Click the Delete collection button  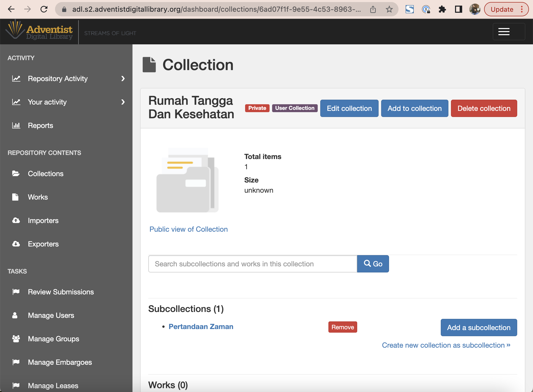484,108
